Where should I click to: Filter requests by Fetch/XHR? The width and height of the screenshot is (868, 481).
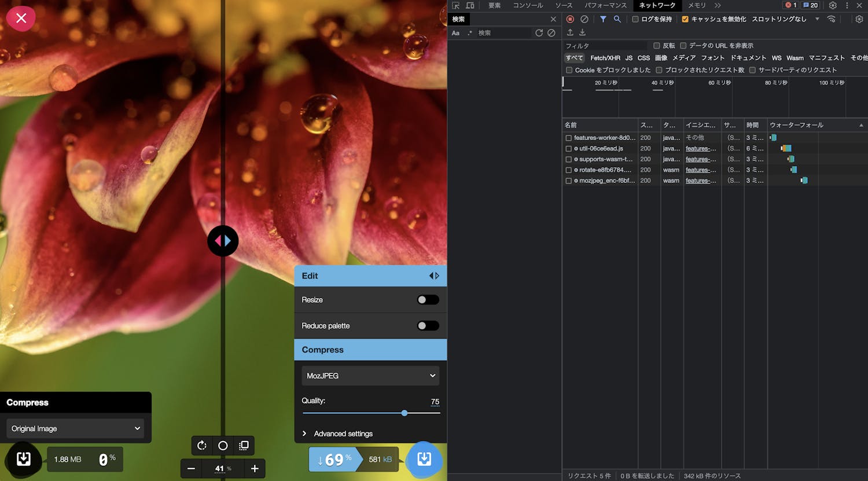605,58
